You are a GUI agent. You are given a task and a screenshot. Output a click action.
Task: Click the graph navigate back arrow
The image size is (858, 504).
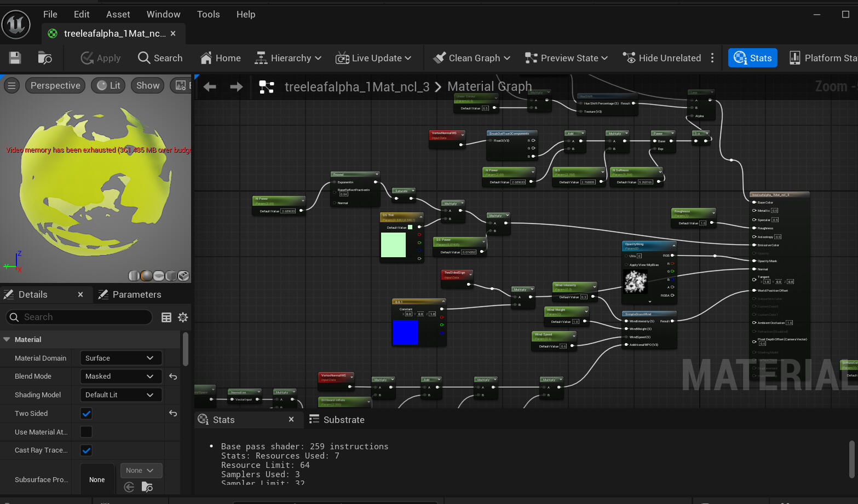click(210, 87)
